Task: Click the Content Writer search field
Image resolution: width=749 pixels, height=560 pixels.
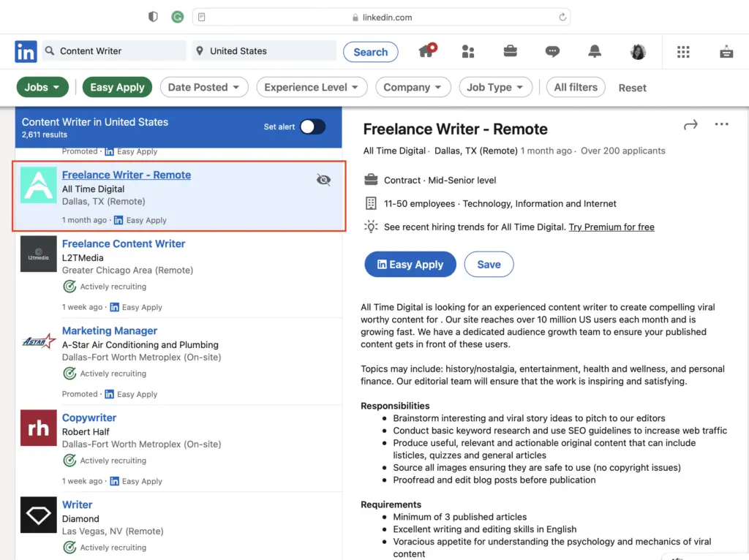Action: (113, 51)
